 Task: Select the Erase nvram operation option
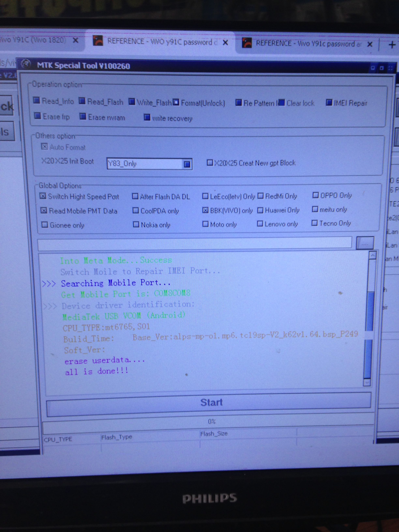point(83,116)
